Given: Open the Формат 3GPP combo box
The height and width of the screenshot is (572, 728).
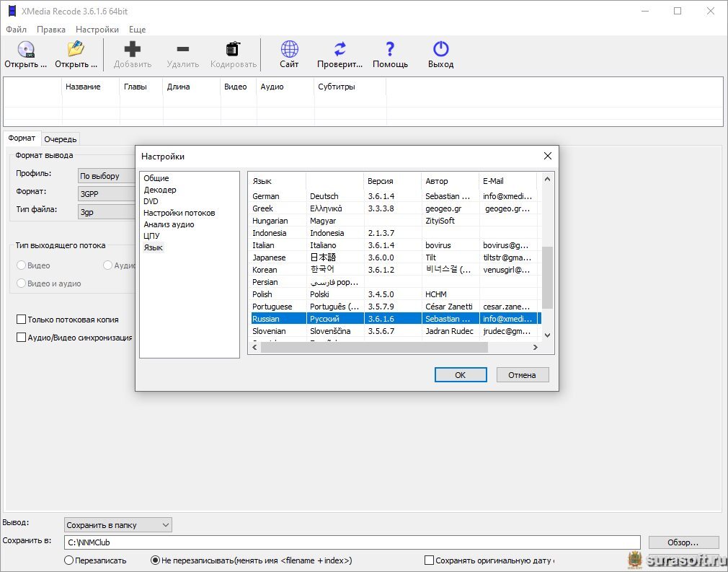Looking at the screenshot, I should tap(106, 194).
